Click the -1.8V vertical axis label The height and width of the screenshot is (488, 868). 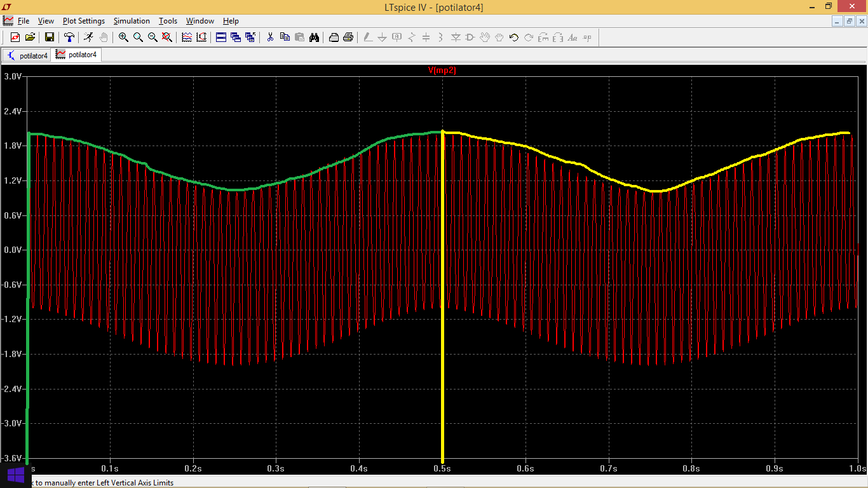12,354
